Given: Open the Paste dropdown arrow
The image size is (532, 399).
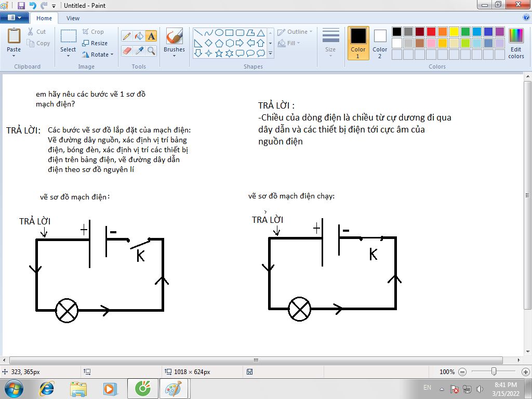Looking at the screenshot, I should tap(14, 56).
